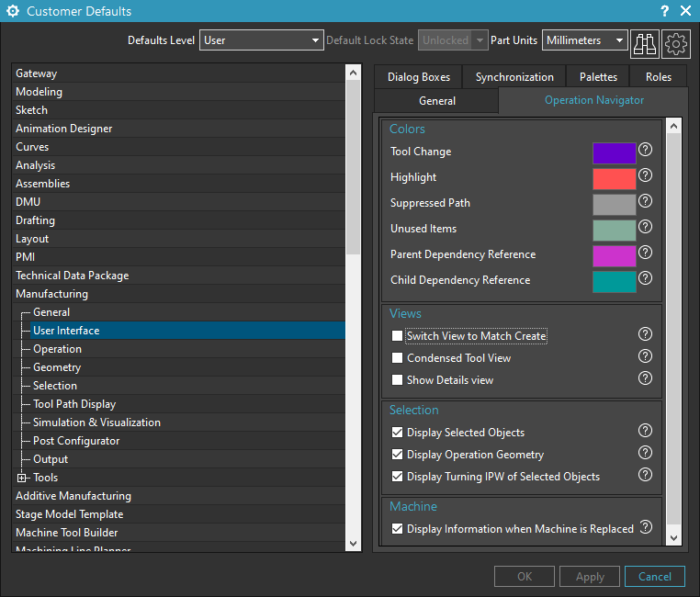The image size is (700, 597).
Task: Change the Suppressed Path gray color swatch
Action: click(615, 205)
